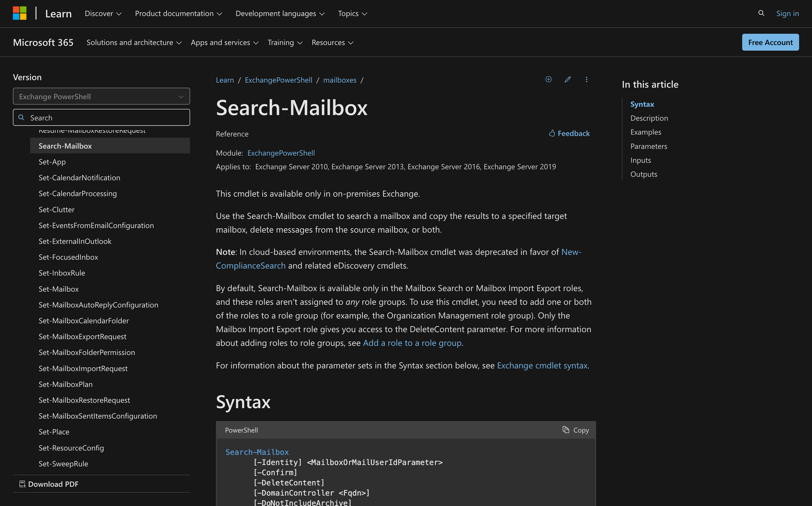Expand the Discover menu
Screen dimensions: 812x506
pyautogui.click(x=103, y=14)
